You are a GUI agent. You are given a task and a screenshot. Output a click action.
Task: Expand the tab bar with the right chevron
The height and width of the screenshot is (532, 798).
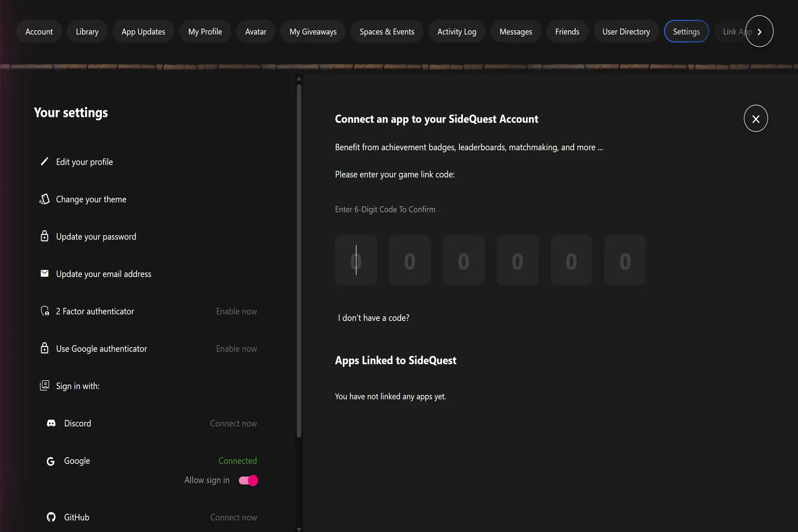point(760,31)
